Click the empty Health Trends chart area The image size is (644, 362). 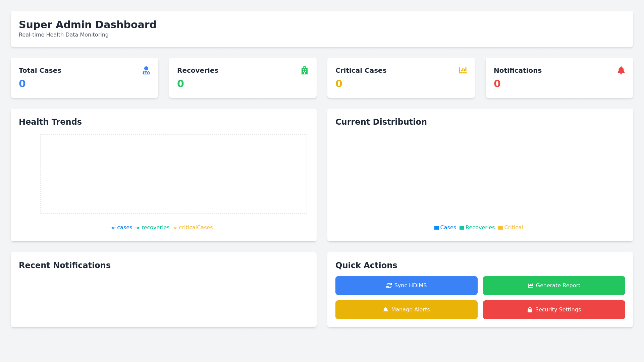[x=174, y=174]
